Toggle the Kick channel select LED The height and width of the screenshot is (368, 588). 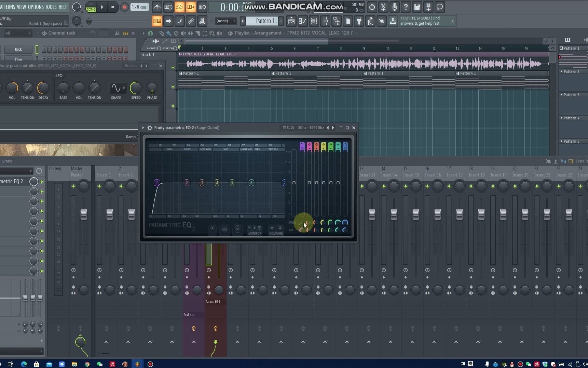click(37, 50)
